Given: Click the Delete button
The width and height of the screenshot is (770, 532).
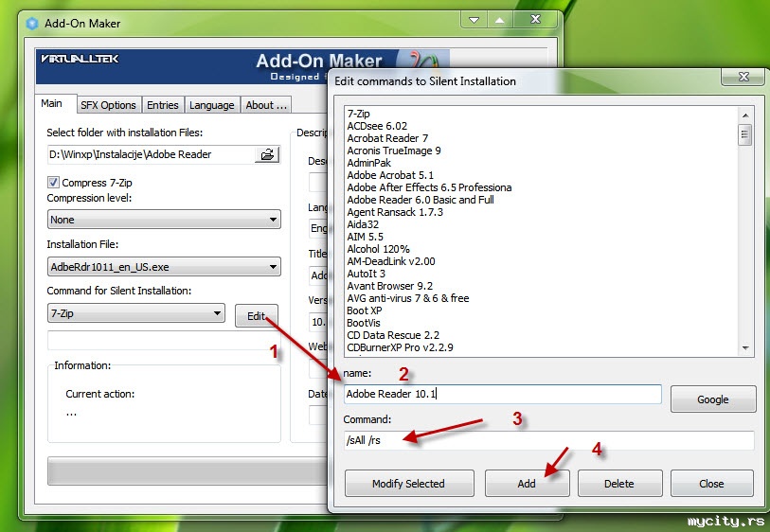Looking at the screenshot, I should tap(619, 484).
